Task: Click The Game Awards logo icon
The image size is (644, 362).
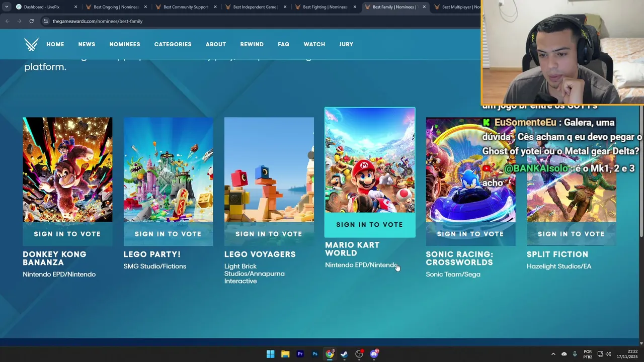Action: pyautogui.click(x=31, y=44)
